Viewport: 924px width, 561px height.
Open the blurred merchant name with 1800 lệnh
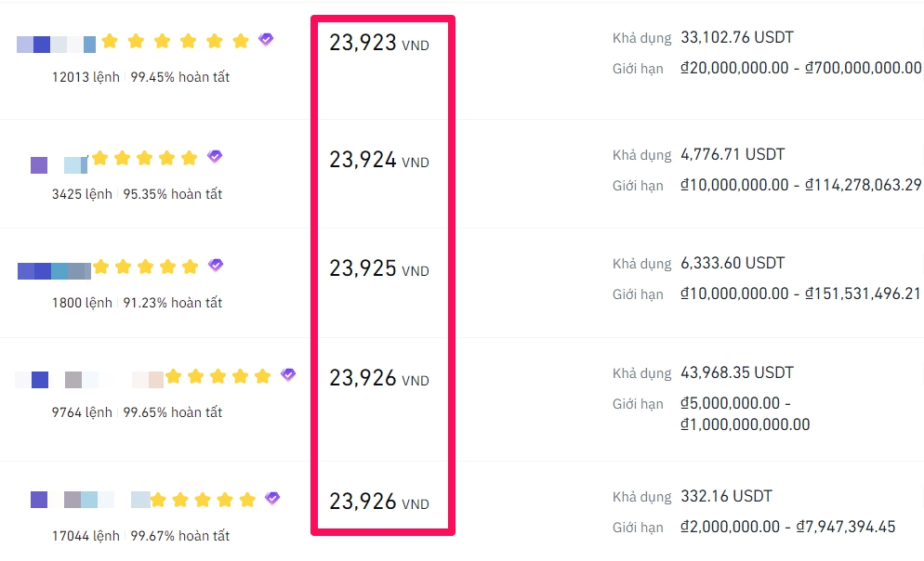click(54, 271)
